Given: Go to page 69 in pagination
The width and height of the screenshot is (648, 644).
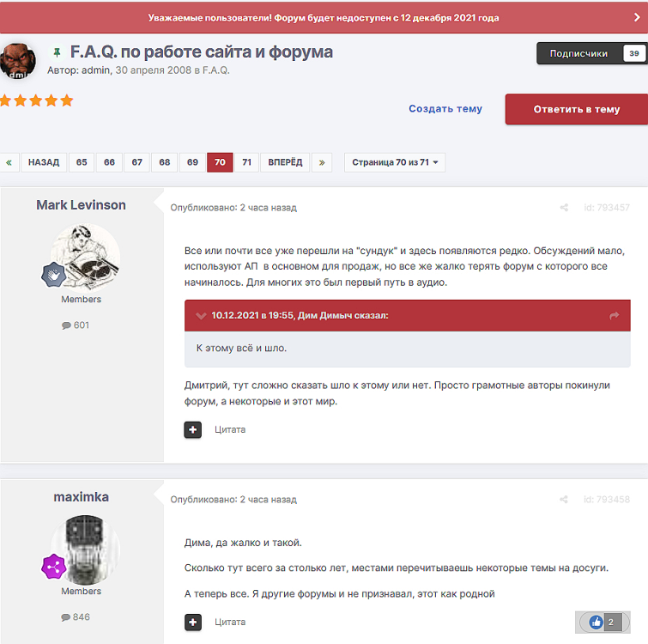Looking at the screenshot, I should point(192,162).
